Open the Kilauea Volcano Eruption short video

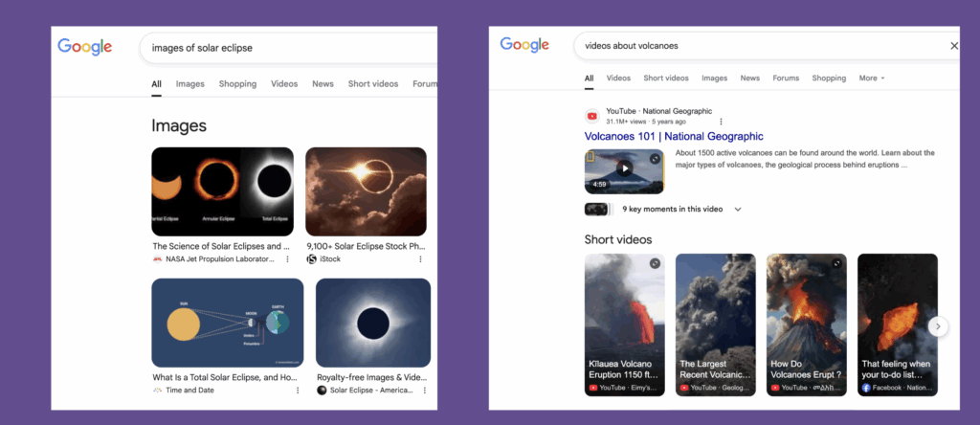[624, 324]
